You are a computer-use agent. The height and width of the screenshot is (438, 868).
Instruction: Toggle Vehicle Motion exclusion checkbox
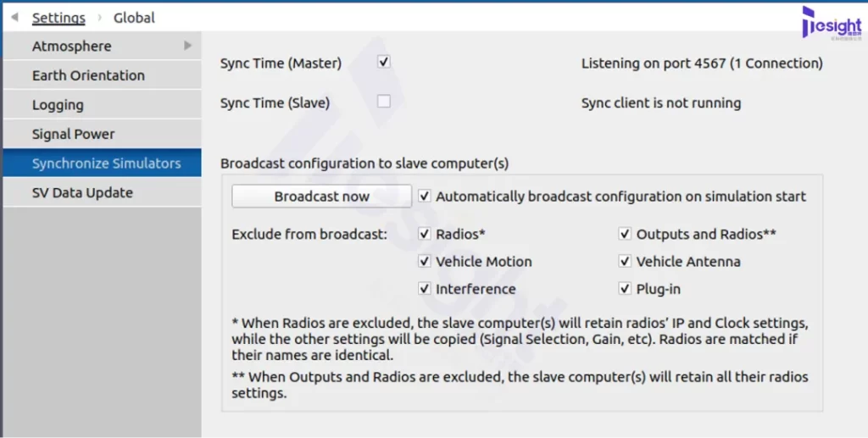pyautogui.click(x=426, y=262)
